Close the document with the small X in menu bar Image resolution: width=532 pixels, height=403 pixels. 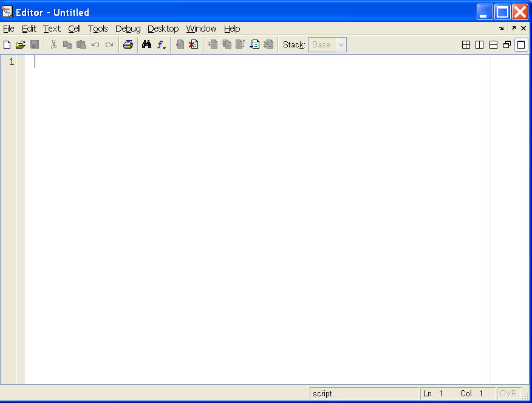coord(523,29)
